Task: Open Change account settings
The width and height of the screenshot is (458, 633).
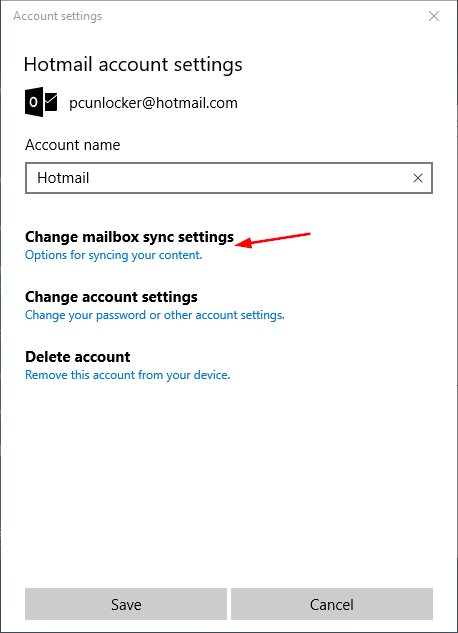Action: (111, 297)
